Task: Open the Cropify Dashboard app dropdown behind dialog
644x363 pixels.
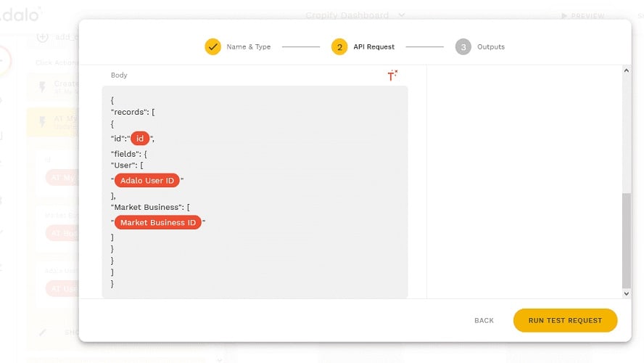Action: [x=355, y=15]
